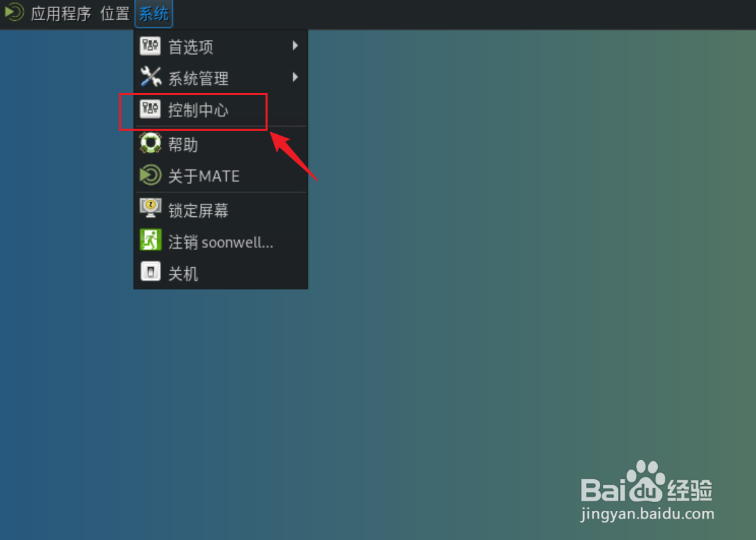Click the 首选项 preferences icon
The image size is (756, 540).
click(150, 46)
